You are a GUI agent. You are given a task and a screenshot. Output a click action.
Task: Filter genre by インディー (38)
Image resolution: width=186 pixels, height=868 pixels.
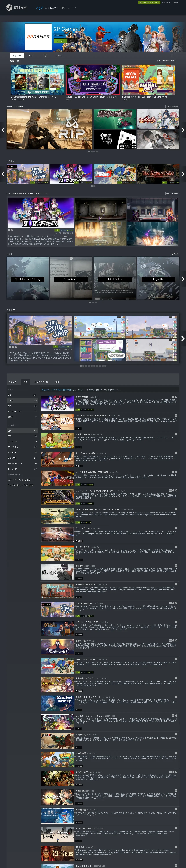(x=22, y=453)
